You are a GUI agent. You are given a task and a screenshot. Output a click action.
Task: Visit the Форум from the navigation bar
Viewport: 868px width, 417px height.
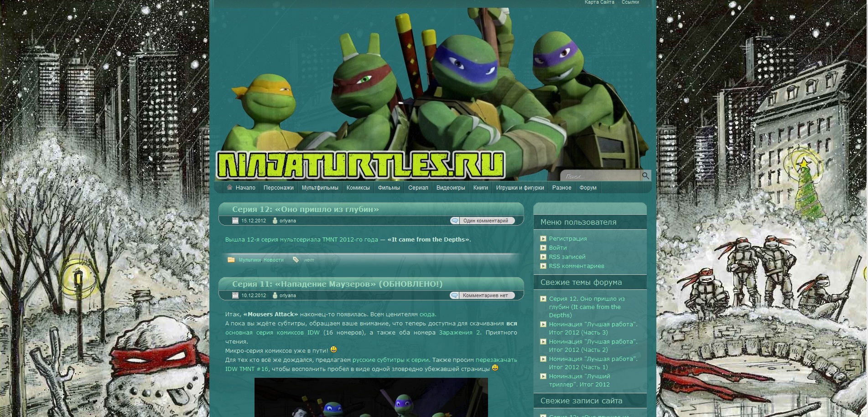(588, 188)
